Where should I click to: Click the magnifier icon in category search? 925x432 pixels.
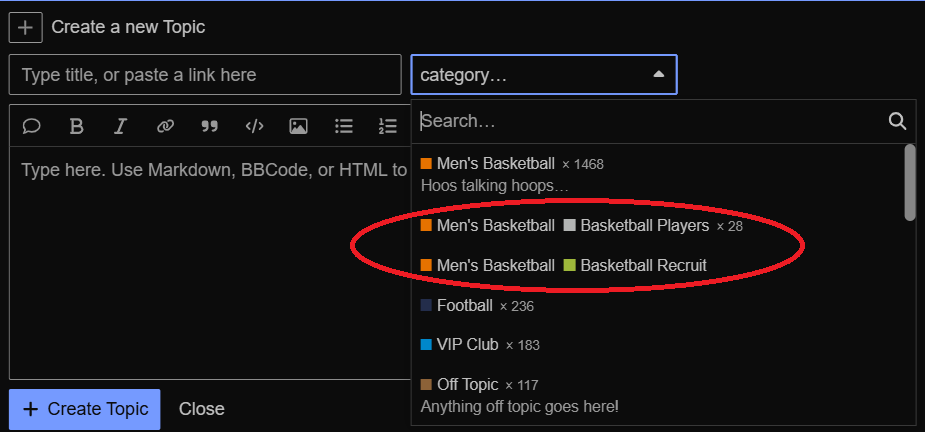point(897,122)
